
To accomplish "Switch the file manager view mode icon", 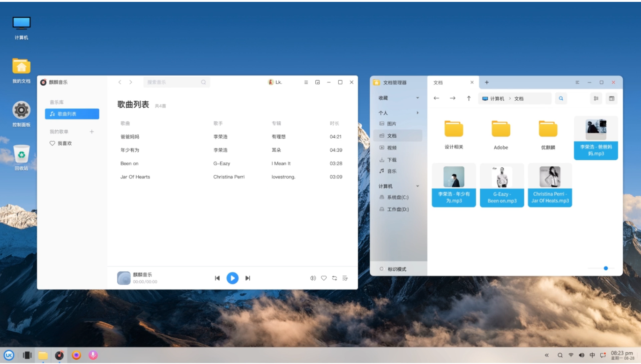I will (x=611, y=98).
